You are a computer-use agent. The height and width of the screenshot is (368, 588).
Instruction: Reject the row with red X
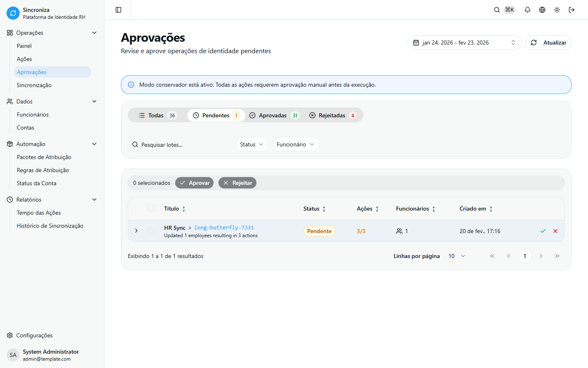(555, 231)
